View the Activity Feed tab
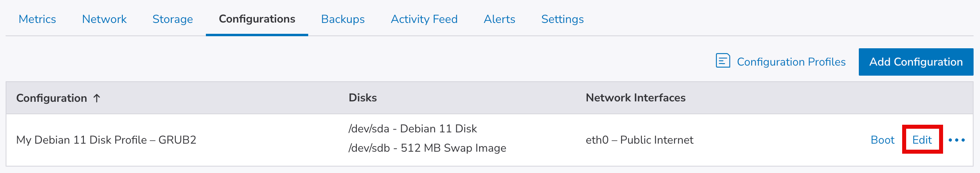Image resolution: width=980 pixels, height=173 pixels. tap(424, 19)
